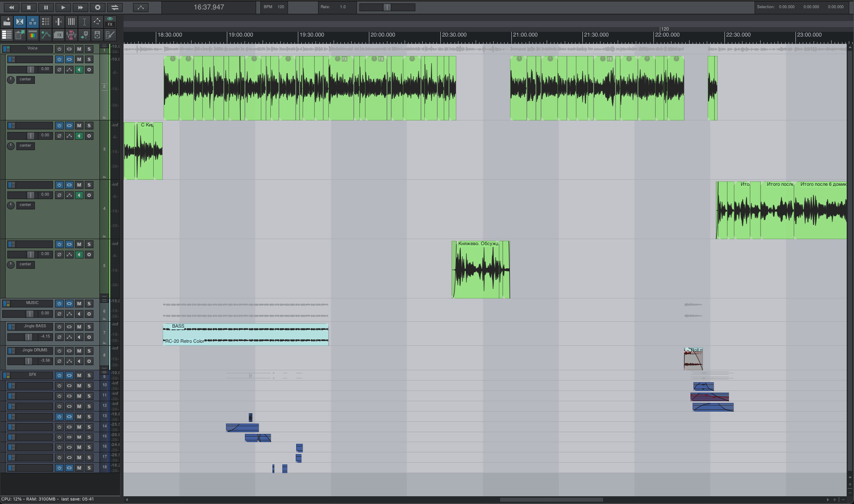
Task: Toggle the FX visibility eye icon
Action: coord(110,22)
